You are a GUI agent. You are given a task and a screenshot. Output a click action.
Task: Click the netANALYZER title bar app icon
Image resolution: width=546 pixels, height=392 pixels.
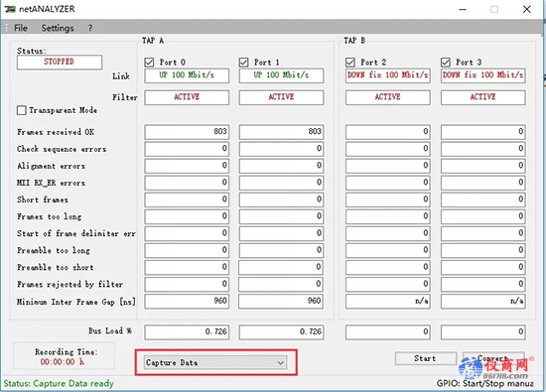[10, 9]
